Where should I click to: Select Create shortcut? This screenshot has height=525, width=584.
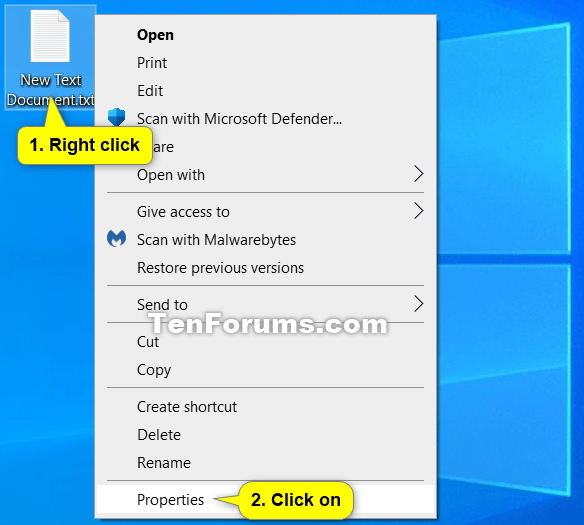coord(266,407)
